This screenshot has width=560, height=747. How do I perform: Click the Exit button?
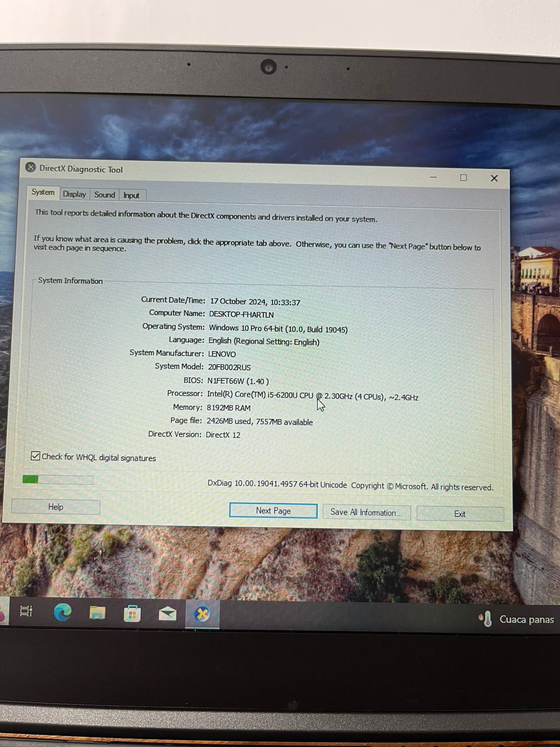pos(460,514)
